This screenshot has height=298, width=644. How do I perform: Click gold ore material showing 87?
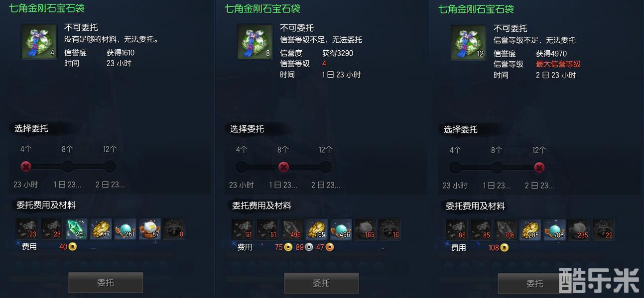pyautogui.click(x=101, y=229)
